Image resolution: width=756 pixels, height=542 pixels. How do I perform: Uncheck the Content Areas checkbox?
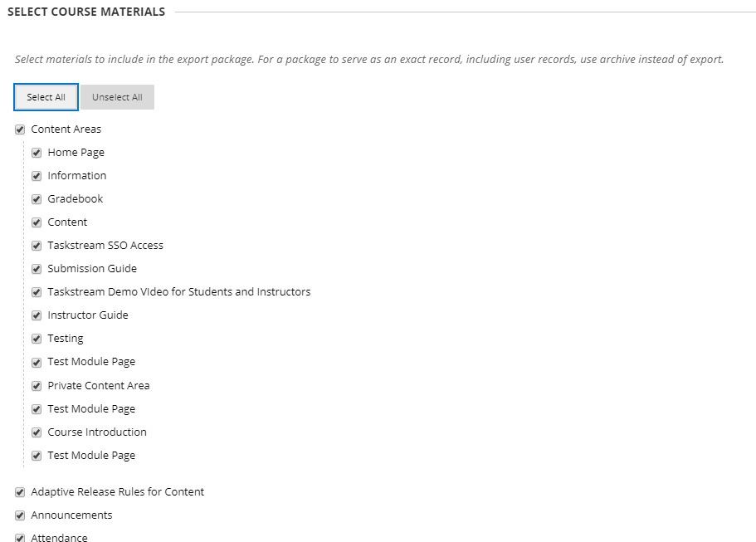[20, 129]
